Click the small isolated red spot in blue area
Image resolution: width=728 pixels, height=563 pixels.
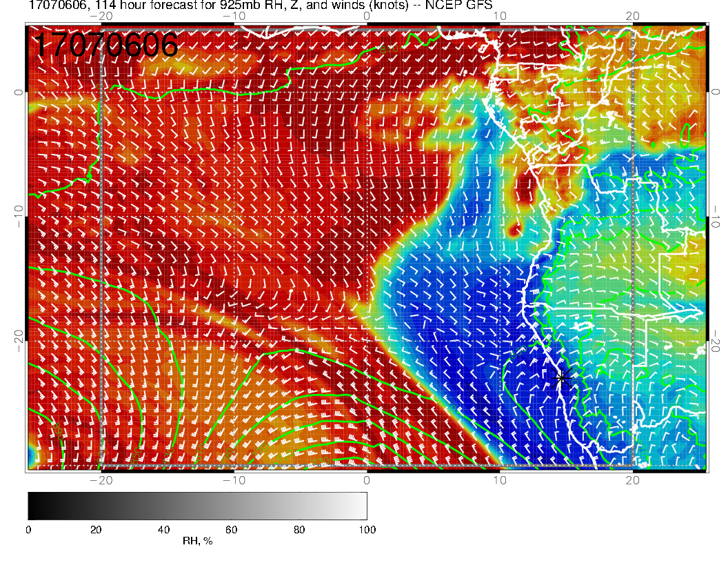[514, 228]
